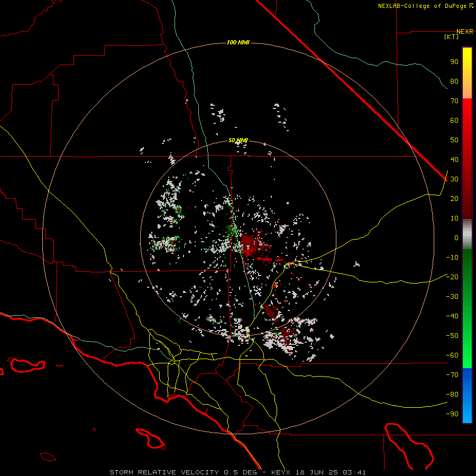Click the light blue segment at color bar bottom
Viewport: 476px width, 476px height.
[467, 414]
